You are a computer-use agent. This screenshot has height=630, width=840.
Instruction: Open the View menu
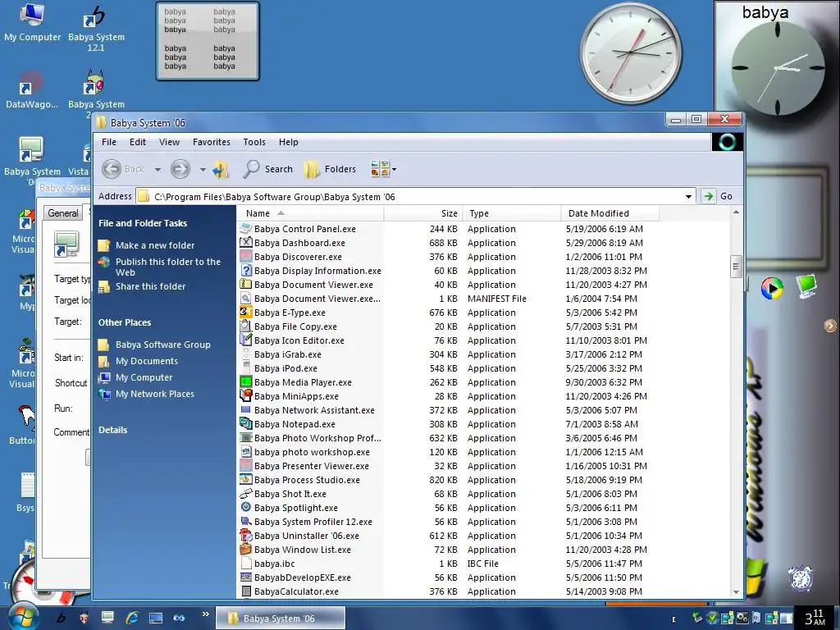(169, 142)
